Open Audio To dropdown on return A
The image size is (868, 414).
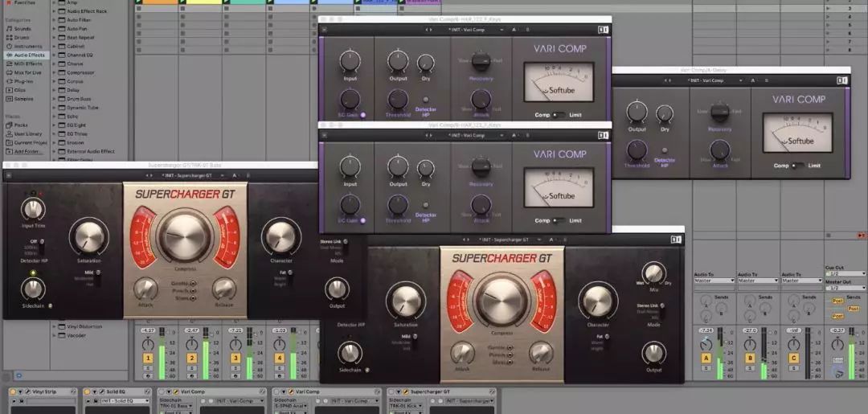(714, 281)
